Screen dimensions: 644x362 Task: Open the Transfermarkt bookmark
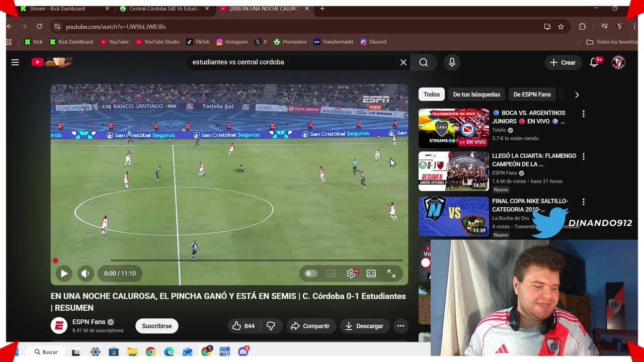tap(334, 42)
